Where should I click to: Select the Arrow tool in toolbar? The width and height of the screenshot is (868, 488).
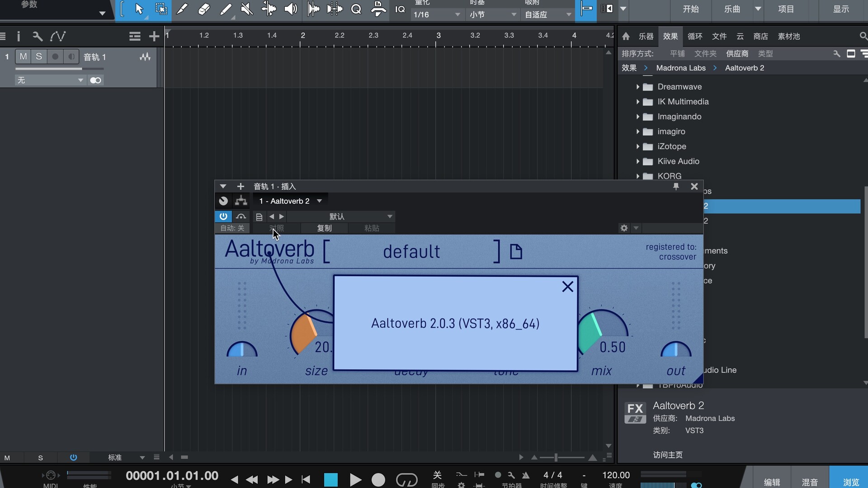[139, 9]
